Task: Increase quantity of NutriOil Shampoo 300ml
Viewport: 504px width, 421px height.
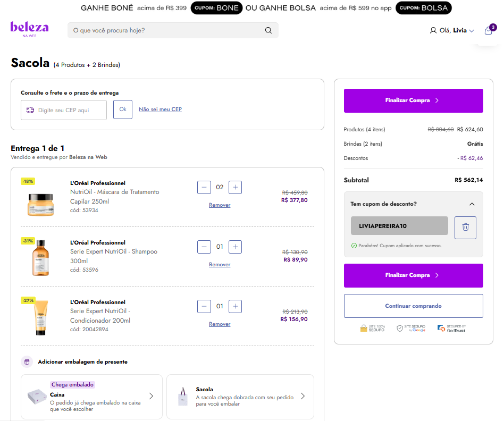Action: 236,247
